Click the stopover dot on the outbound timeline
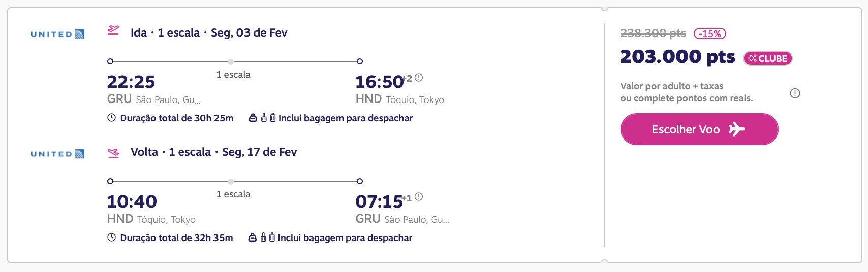This screenshot has width=868, height=272. point(231,61)
